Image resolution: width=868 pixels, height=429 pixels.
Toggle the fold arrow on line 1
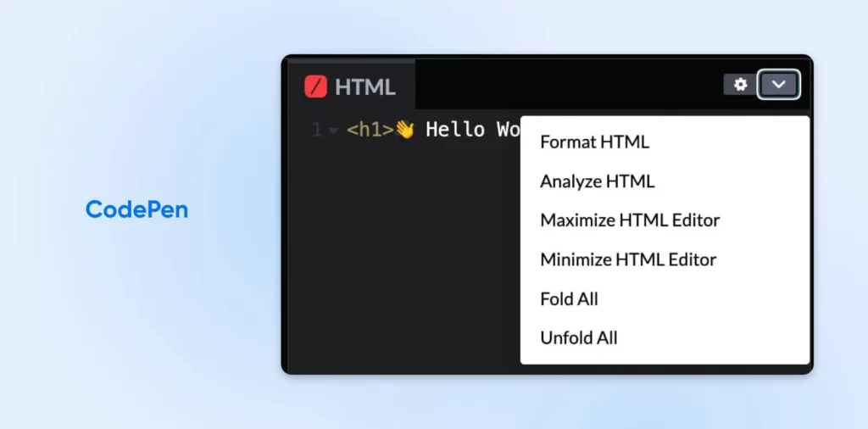pyautogui.click(x=334, y=131)
